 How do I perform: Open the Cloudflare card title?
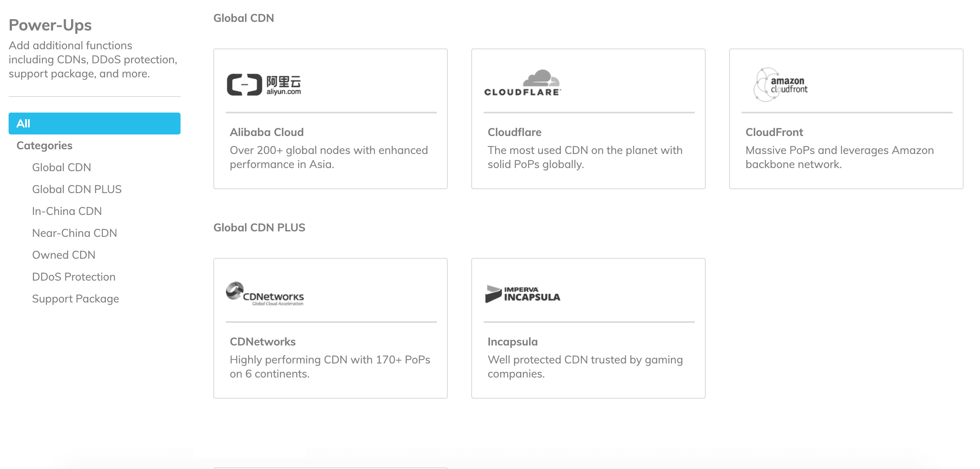pyautogui.click(x=514, y=132)
